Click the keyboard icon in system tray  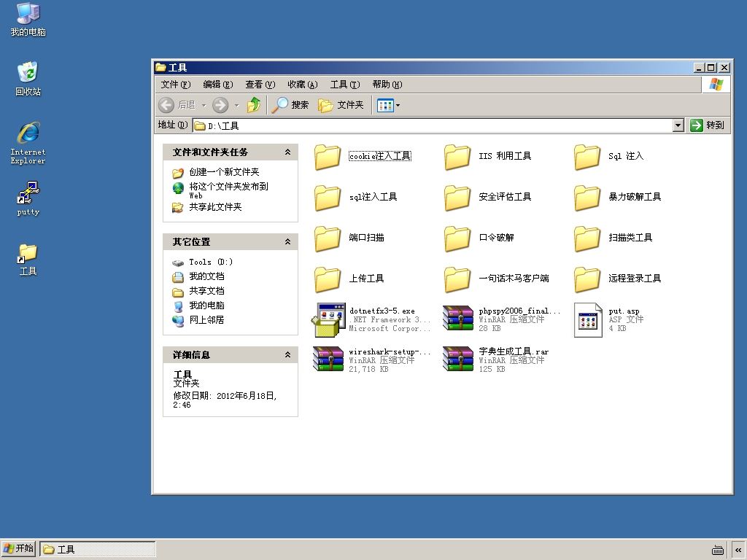click(x=718, y=550)
